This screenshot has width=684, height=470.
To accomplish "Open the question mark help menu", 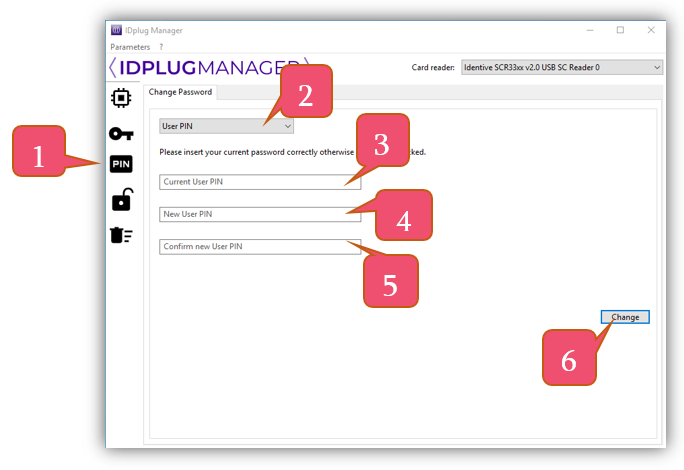I will tap(161, 47).
